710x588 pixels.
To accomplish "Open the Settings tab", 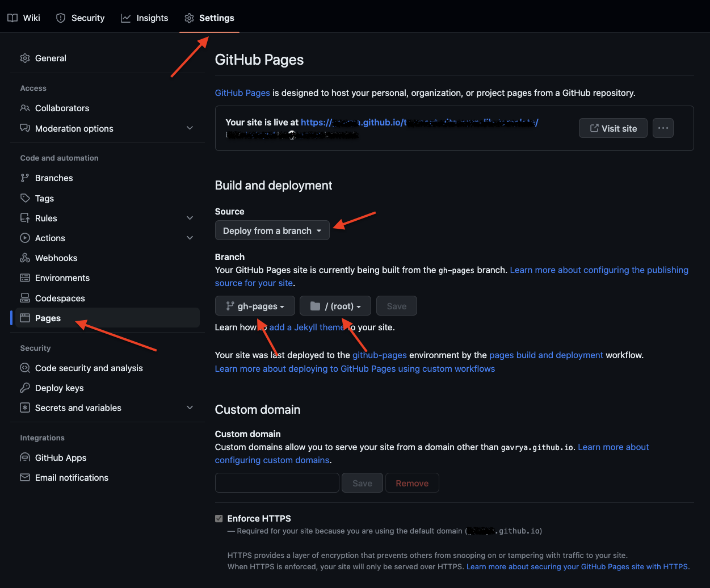I will (x=209, y=18).
